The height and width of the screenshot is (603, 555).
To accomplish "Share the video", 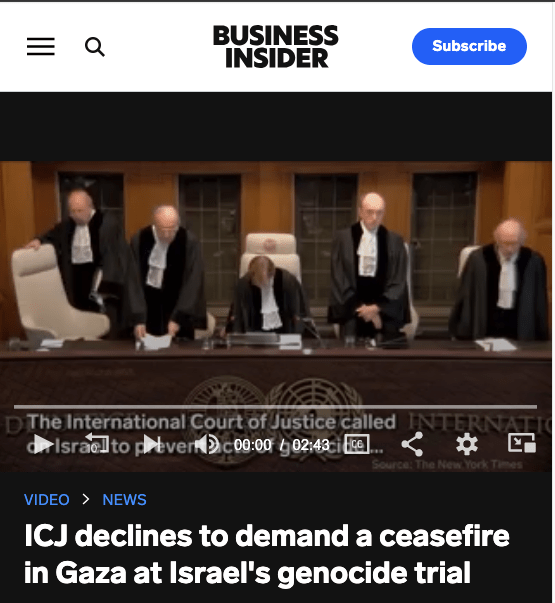I will pos(412,444).
